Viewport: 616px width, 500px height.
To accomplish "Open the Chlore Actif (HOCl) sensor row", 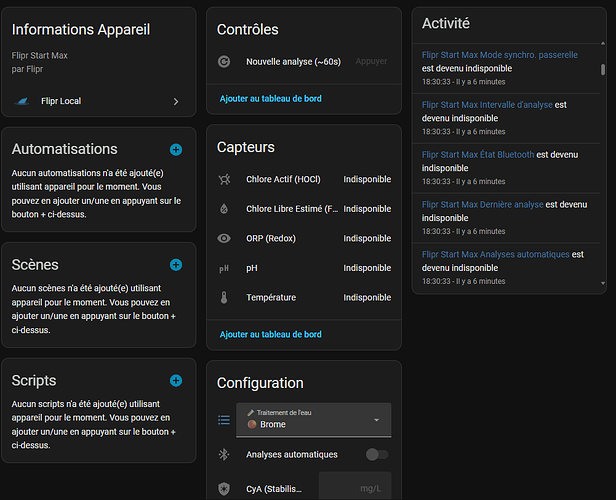I will tap(304, 179).
